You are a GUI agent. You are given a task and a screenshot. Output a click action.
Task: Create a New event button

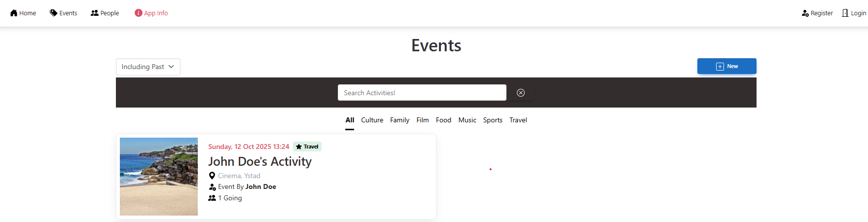(726, 66)
